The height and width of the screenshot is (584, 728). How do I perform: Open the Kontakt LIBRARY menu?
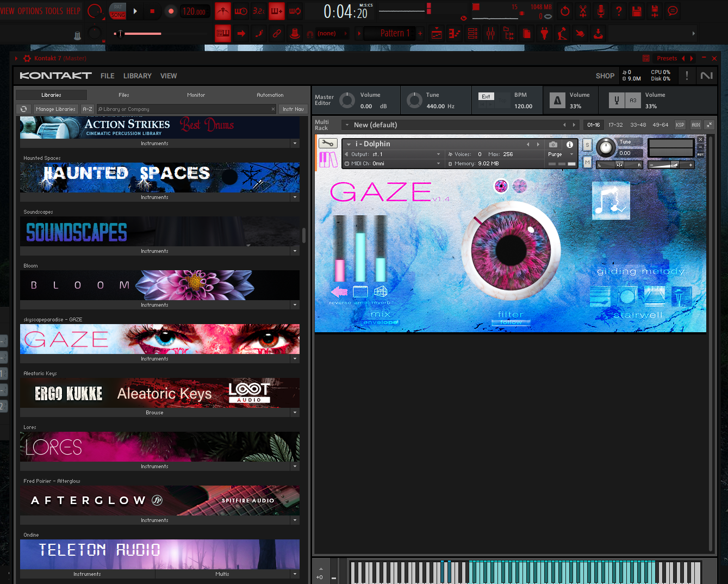pos(138,76)
